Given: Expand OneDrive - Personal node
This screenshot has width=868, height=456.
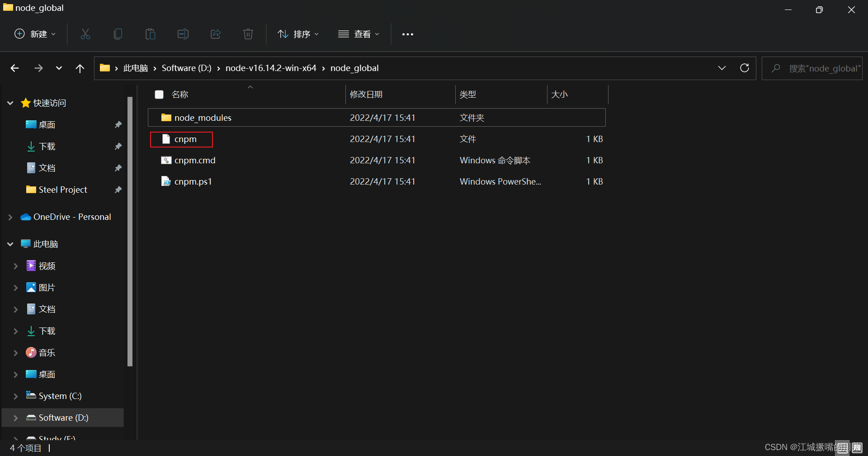Looking at the screenshot, I should tap(10, 217).
